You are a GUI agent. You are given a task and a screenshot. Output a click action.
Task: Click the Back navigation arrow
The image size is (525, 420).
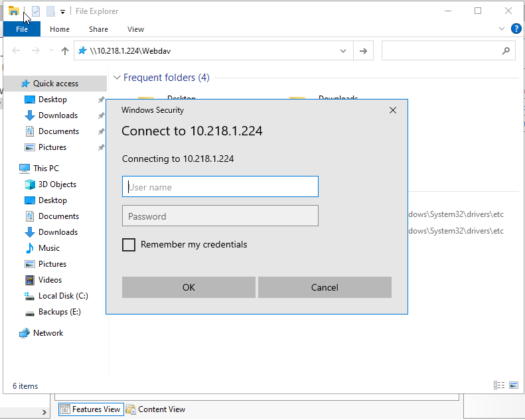16,50
